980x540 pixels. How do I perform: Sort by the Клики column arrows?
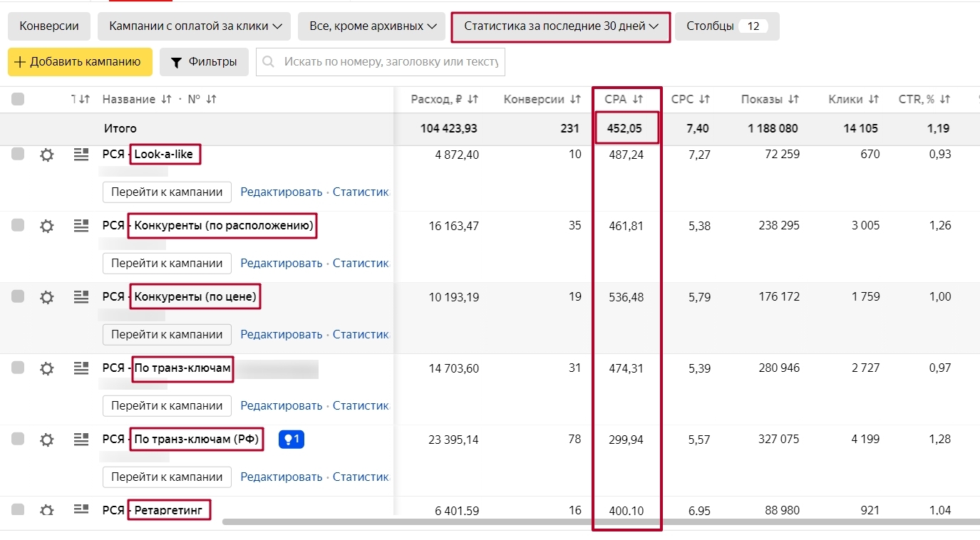click(875, 100)
